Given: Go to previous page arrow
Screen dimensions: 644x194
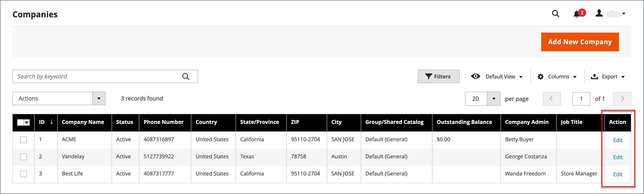Looking at the screenshot, I should 551,99.
